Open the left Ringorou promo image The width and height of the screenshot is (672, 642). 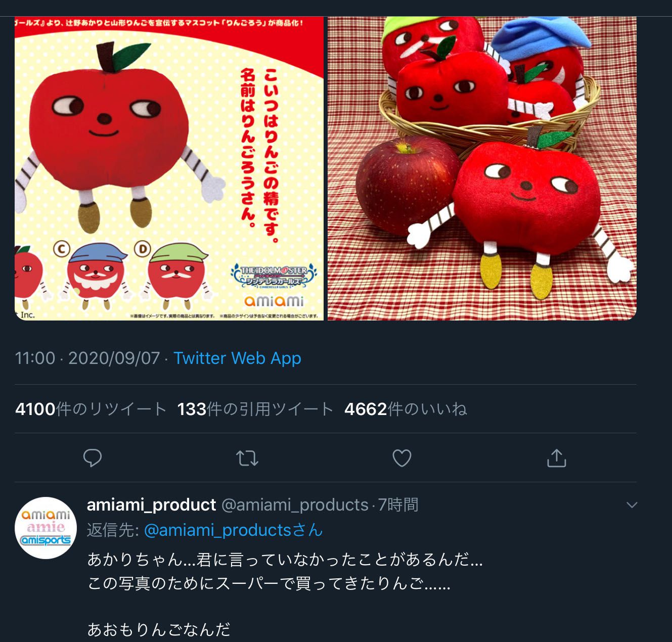(169, 168)
